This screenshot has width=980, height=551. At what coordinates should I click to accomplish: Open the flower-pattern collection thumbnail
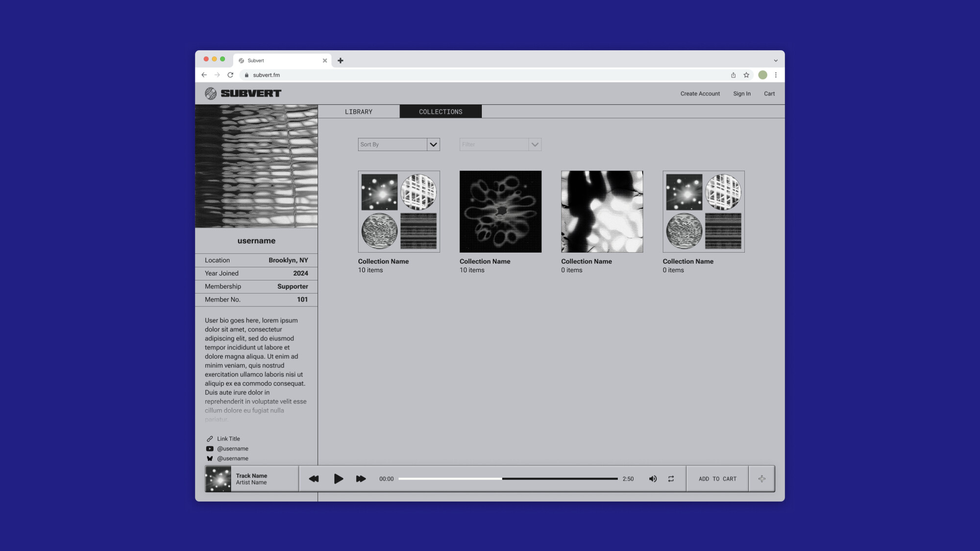pos(500,212)
